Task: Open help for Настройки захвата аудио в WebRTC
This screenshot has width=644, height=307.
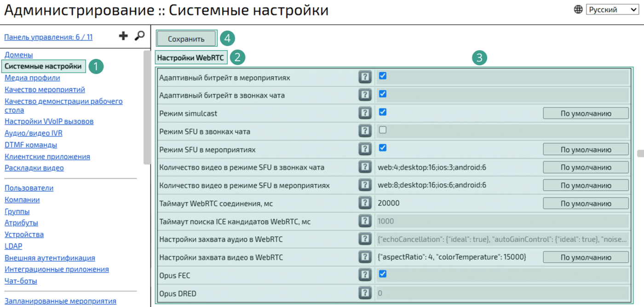Action: pyautogui.click(x=365, y=239)
